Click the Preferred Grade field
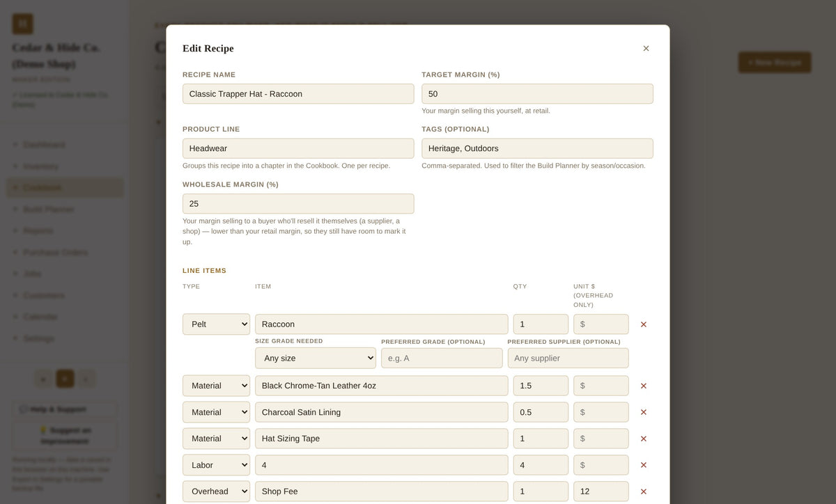This screenshot has height=504, width=836. click(442, 358)
